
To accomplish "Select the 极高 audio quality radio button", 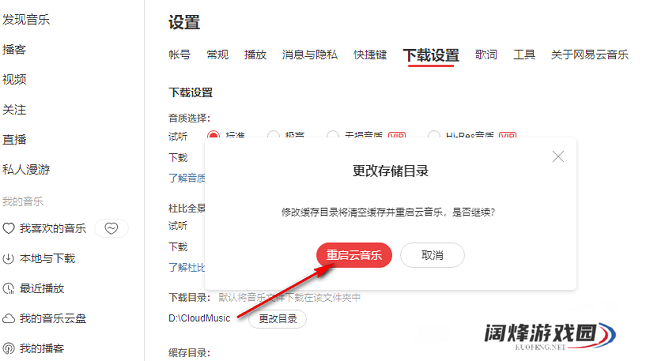I will (273, 135).
